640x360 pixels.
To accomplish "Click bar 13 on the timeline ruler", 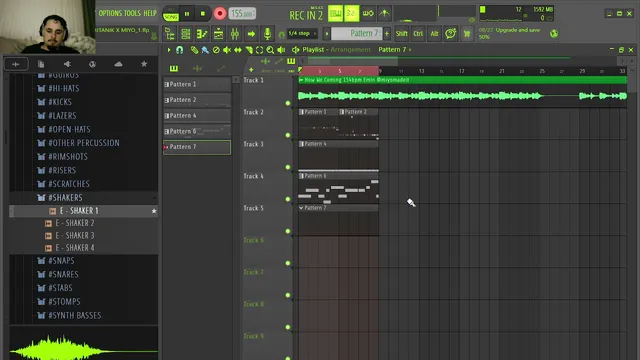I will point(421,71).
